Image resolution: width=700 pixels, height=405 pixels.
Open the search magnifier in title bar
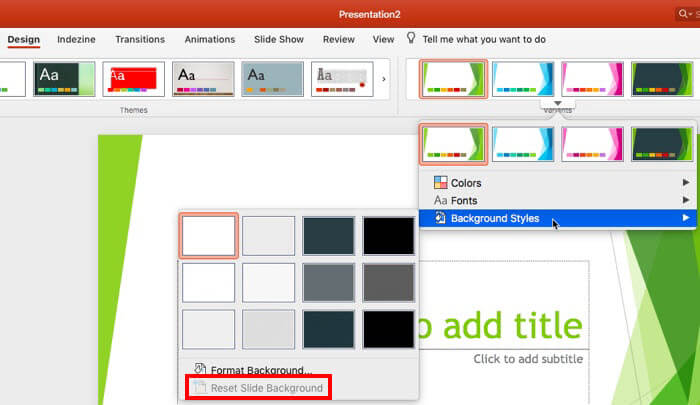point(684,14)
